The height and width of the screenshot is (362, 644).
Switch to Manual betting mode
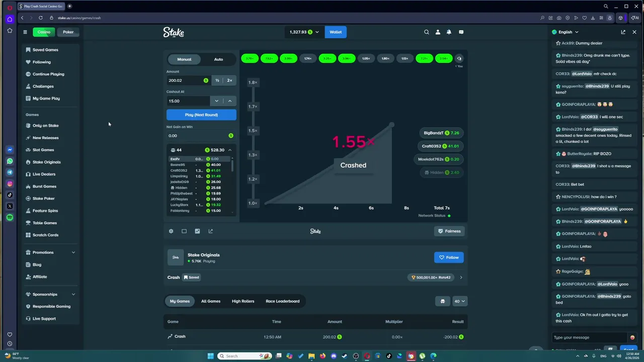tap(184, 59)
